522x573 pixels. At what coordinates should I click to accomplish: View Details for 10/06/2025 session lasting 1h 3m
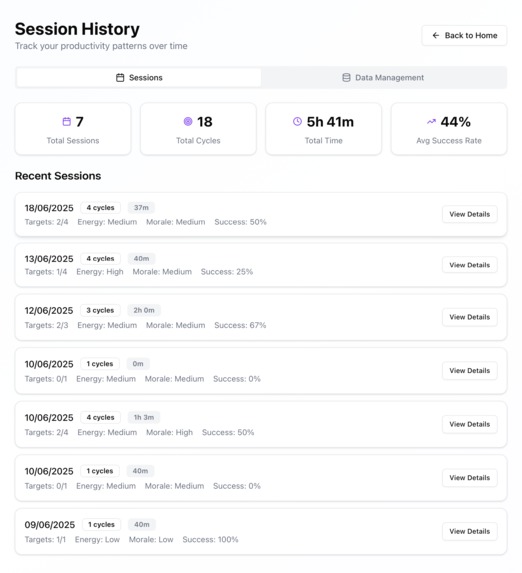(469, 424)
